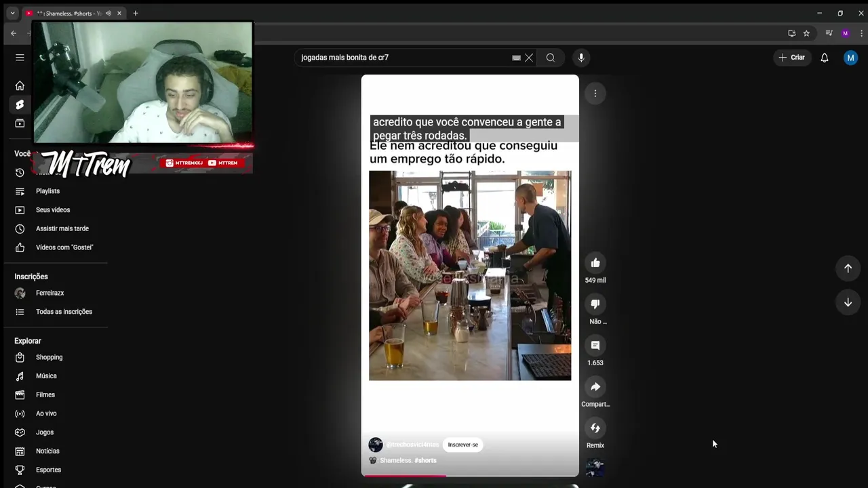Click the Criar create button
Screen dimensions: 868x488
[x=792, y=58]
